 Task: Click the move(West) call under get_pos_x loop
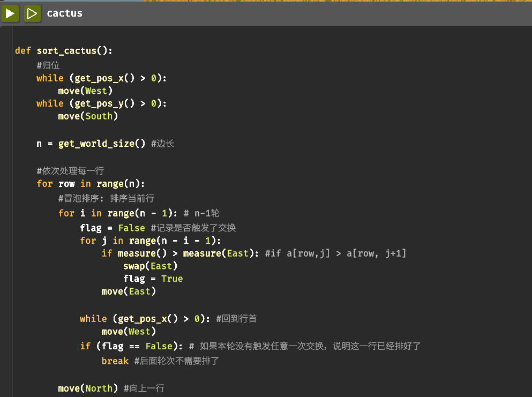point(85,91)
